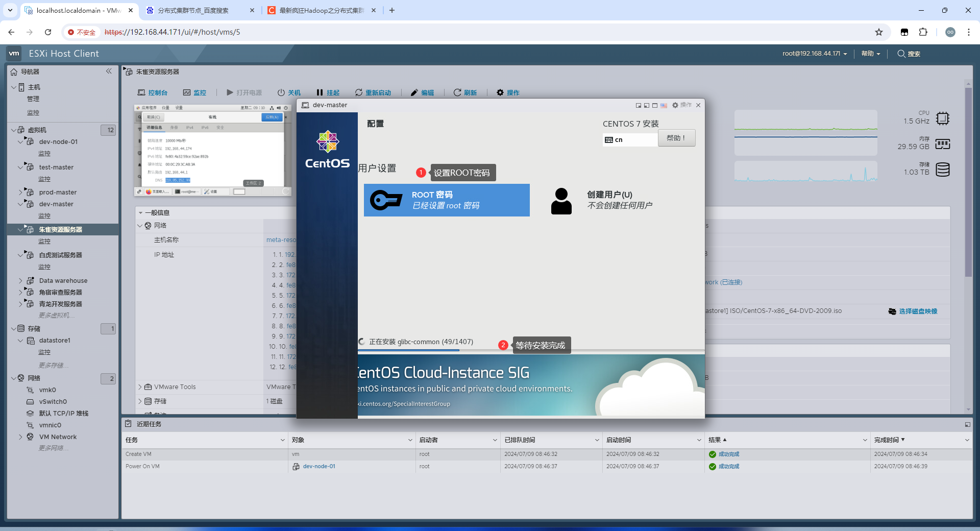This screenshot has height=531, width=980.
Task: Open dev-node-01 link in recent tasks
Action: [319, 467]
